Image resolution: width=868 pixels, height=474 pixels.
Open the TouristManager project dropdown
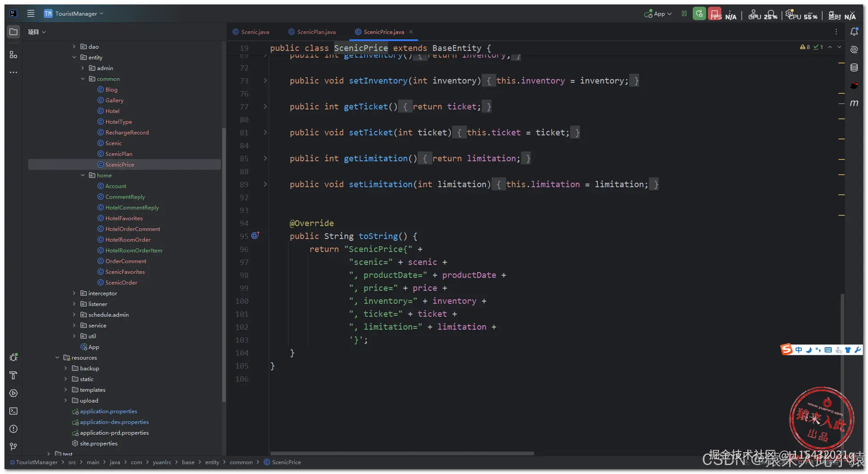click(x=74, y=13)
